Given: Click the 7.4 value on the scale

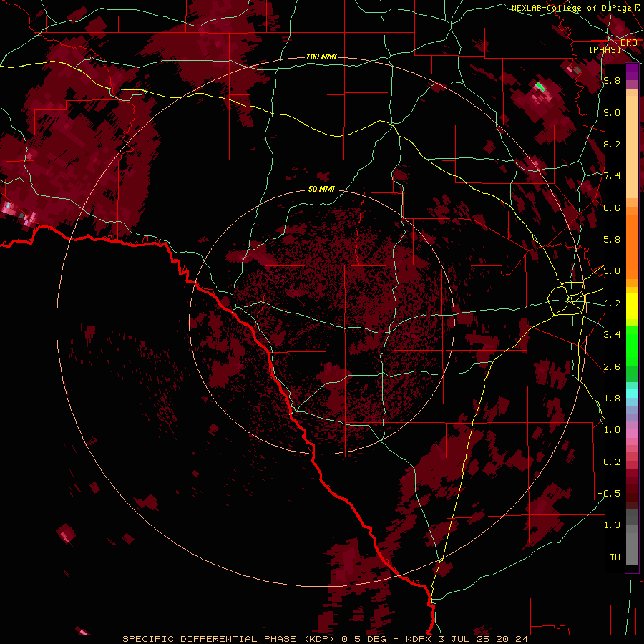Looking at the screenshot, I should (x=612, y=176).
